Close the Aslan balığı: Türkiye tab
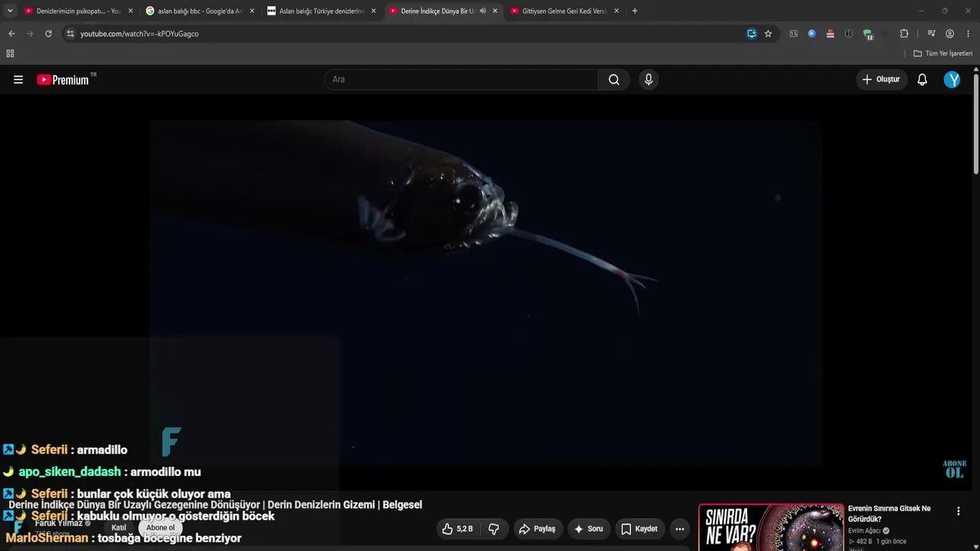Screen dimensions: 980x551 (x=374, y=11)
